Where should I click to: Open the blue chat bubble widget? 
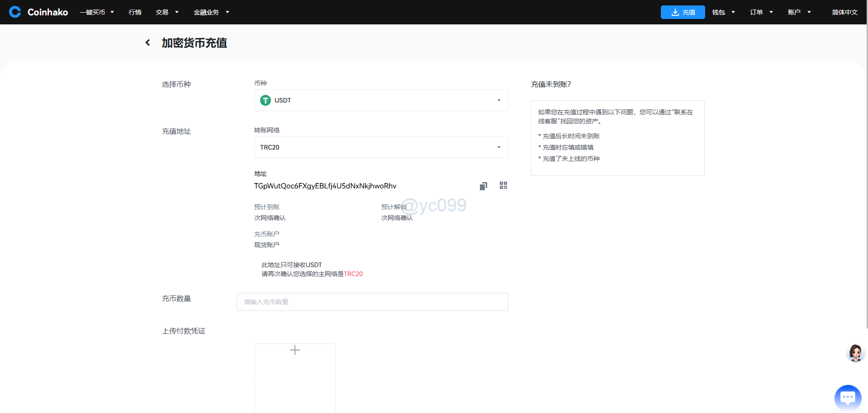[x=847, y=398]
